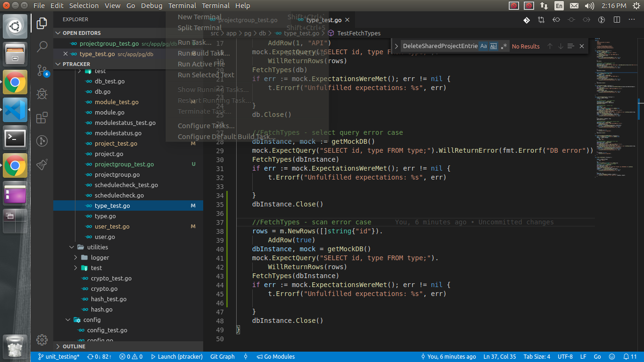Open notifications bell showing 11

coord(630,357)
